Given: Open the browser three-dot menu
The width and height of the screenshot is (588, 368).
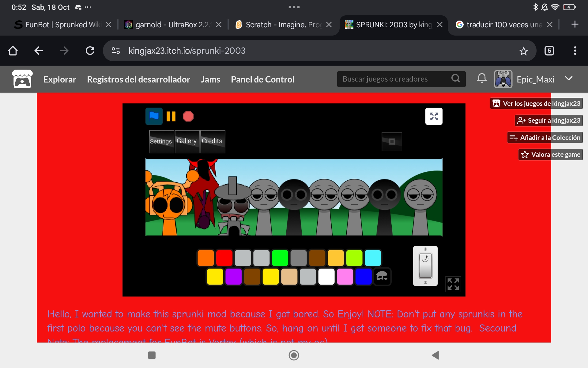Looking at the screenshot, I should (x=575, y=51).
